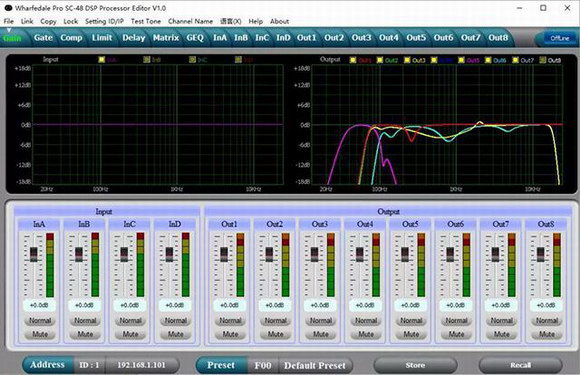Open the Test Tone menu

click(146, 21)
